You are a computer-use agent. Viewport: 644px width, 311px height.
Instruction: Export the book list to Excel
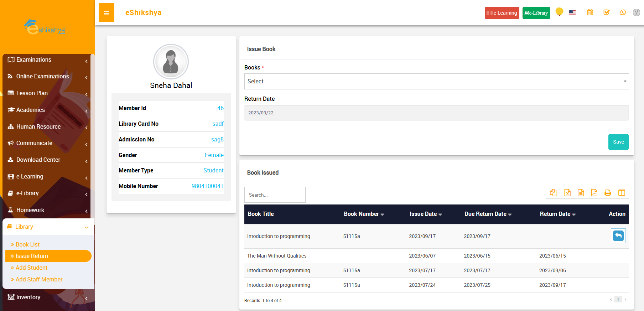(567, 193)
